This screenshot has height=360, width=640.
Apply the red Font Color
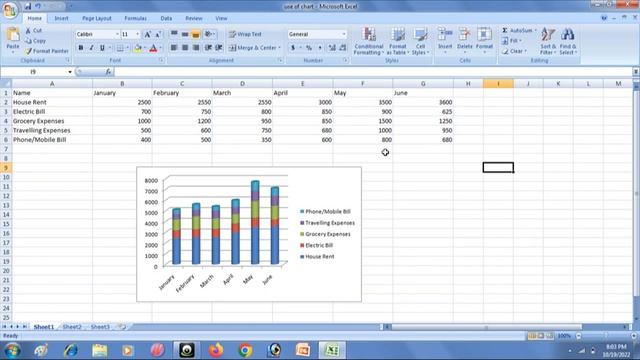coord(153,48)
